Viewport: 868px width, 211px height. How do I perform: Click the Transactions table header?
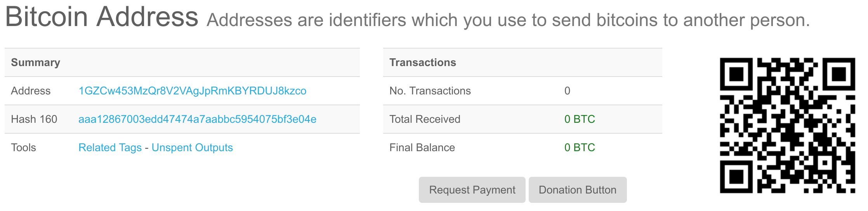pos(422,63)
